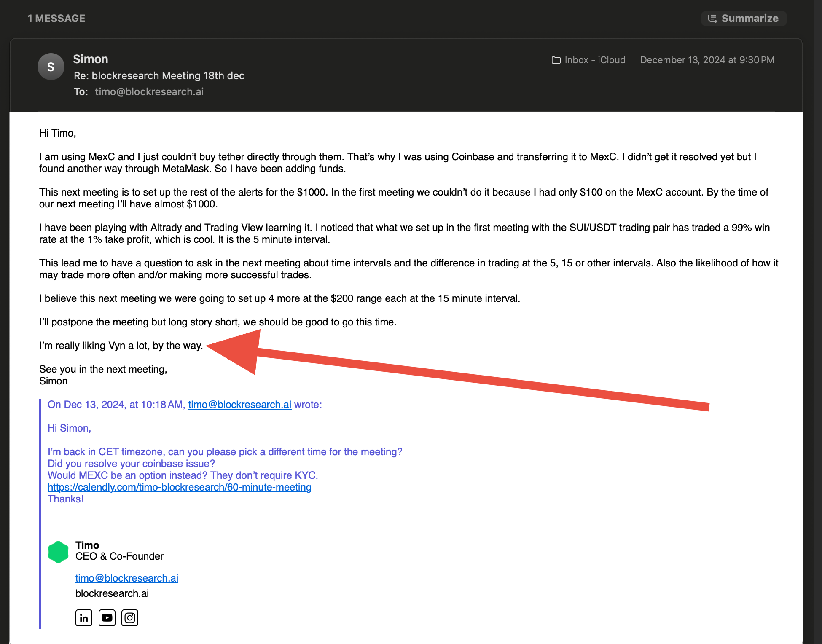Click Simon's avatar circle
822x644 pixels.
click(51, 67)
